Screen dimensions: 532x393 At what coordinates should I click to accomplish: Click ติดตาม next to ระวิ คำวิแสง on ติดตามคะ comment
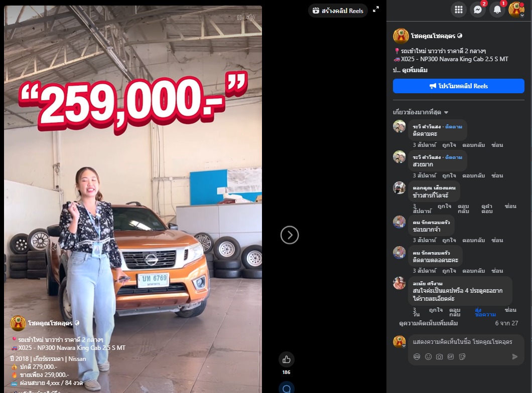[454, 127]
